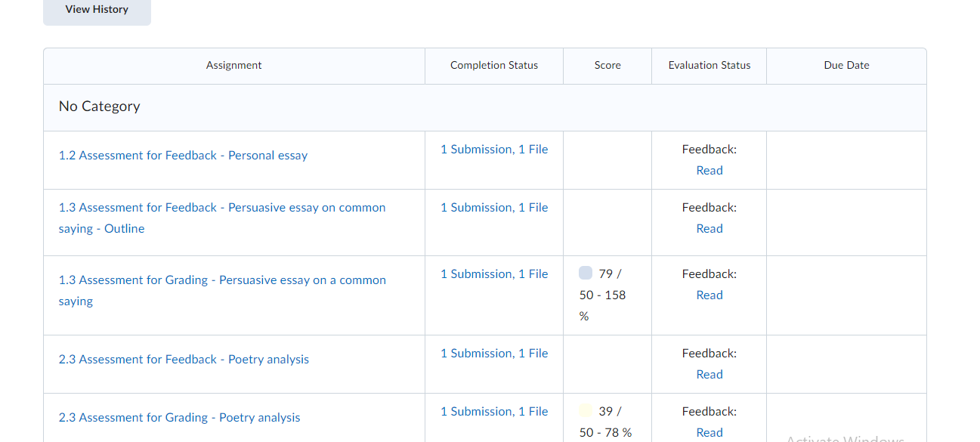The image size is (980, 442).
Task: Open 1.3 Assessment for Grading Persuasive essay
Action: coord(222,280)
